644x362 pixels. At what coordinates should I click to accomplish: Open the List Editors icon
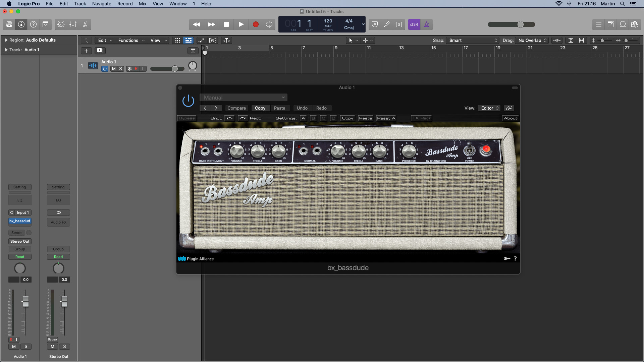[x=598, y=24]
